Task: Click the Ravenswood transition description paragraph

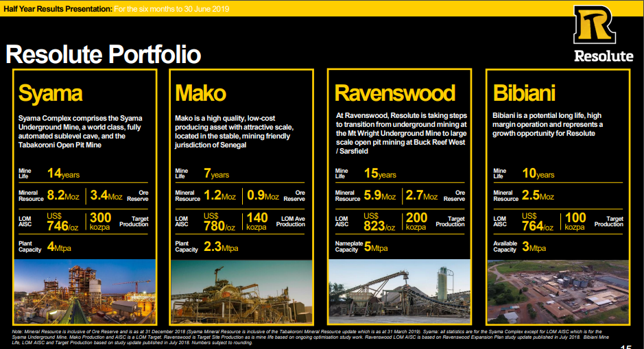Action: (x=401, y=133)
